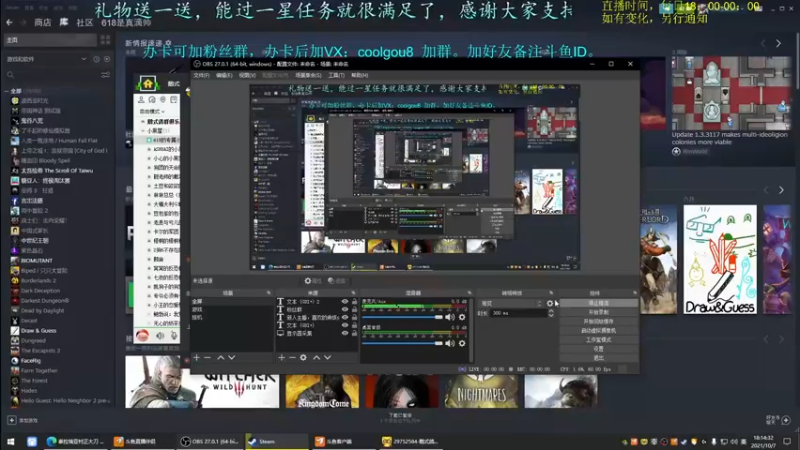800x450 pixels.
Task: Open OBS settings button in controls
Action: 598,349
